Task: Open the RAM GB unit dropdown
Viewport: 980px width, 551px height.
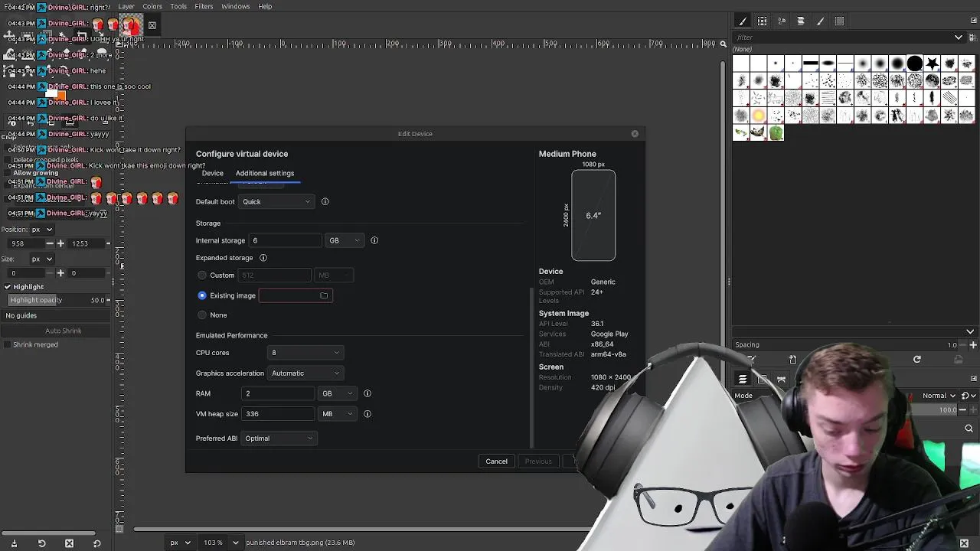Action: 338,393
